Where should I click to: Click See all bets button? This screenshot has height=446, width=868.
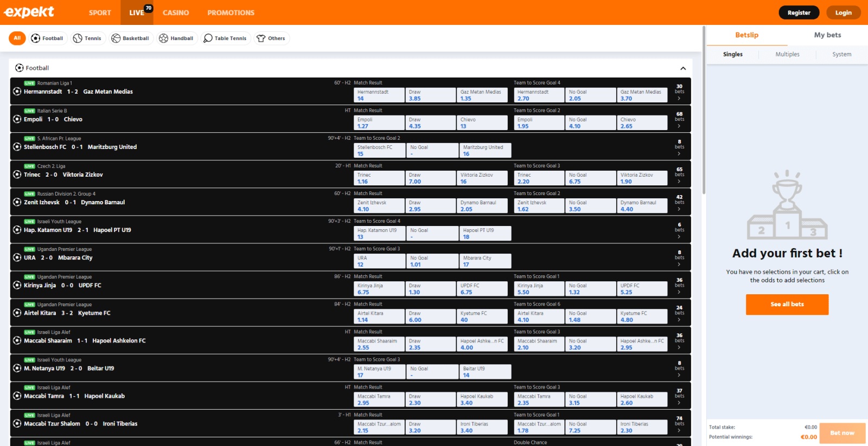787,305
